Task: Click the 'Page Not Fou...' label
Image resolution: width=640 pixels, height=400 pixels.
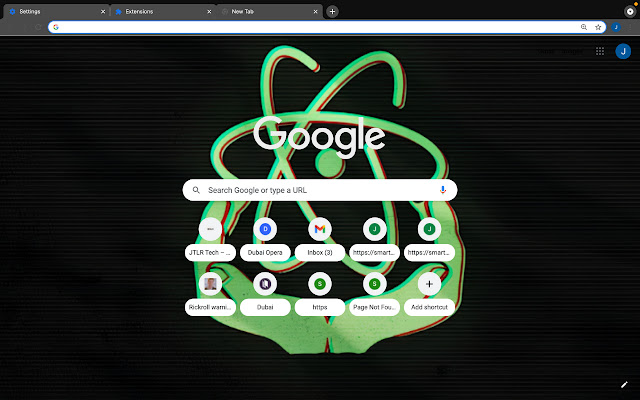Action: point(374,307)
